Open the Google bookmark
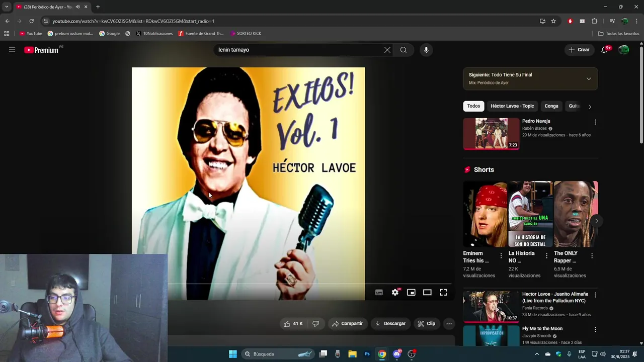Screen dimensions: 644x362 (110, 34)
